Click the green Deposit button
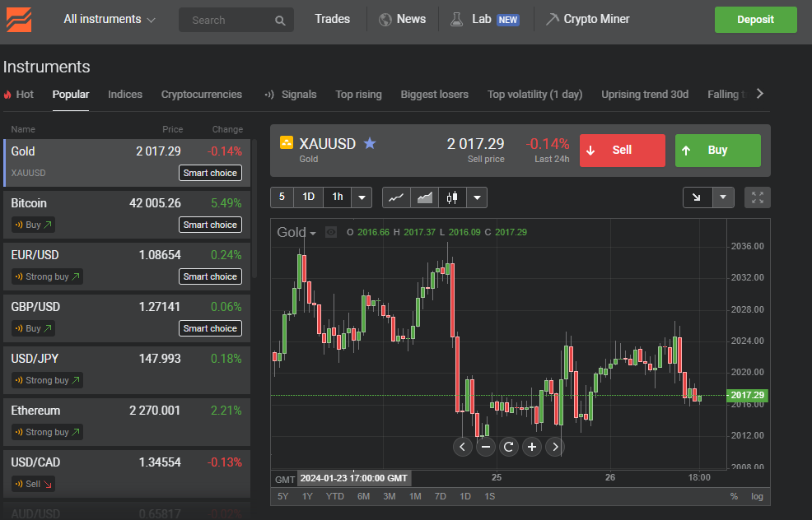Screen dimensions: 812x520 point(755,19)
